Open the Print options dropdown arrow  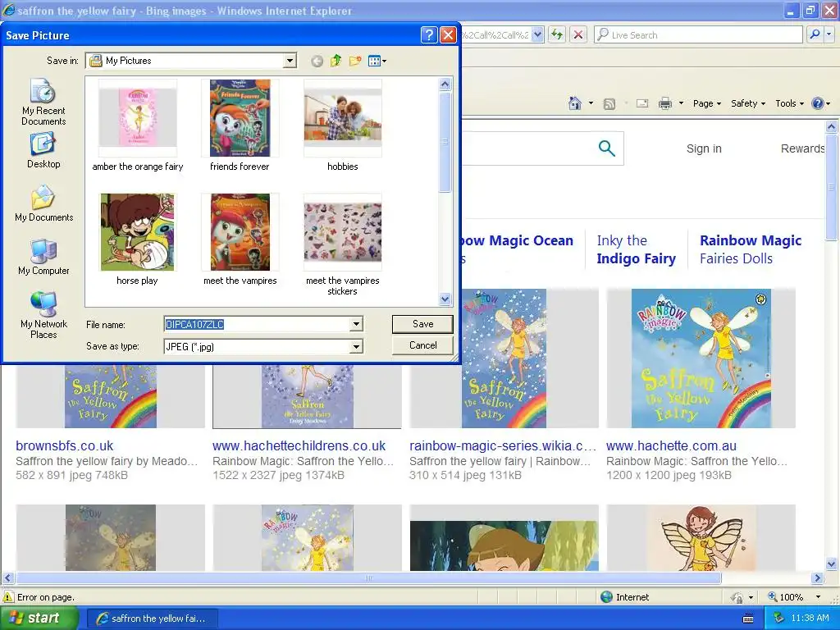pyautogui.click(x=681, y=103)
